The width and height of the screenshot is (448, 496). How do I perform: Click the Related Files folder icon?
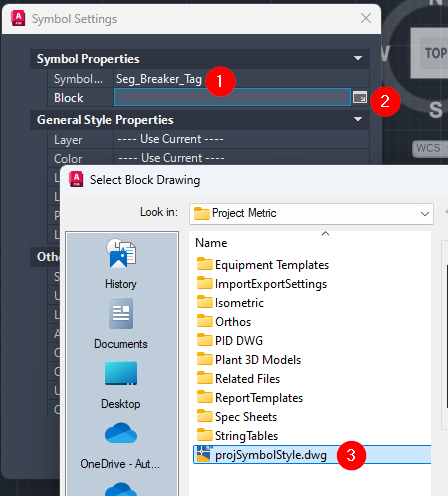205,378
